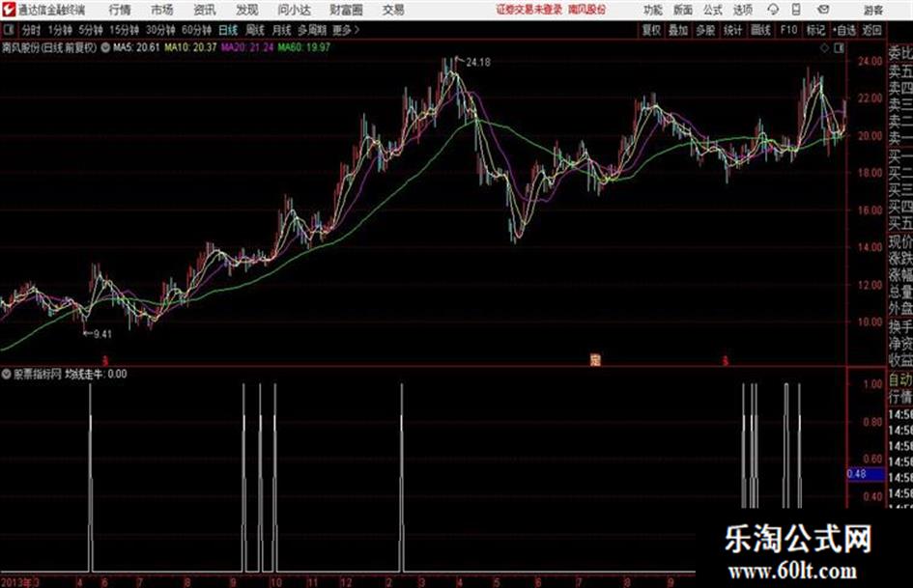Click the 标记 mark button
Image resolution: width=913 pixels, height=588 pixels.
click(x=815, y=30)
